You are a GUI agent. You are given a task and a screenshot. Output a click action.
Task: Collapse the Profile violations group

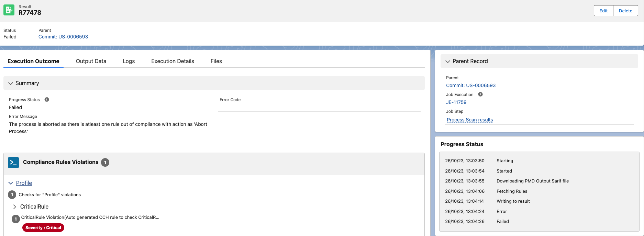(x=11, y=183)
